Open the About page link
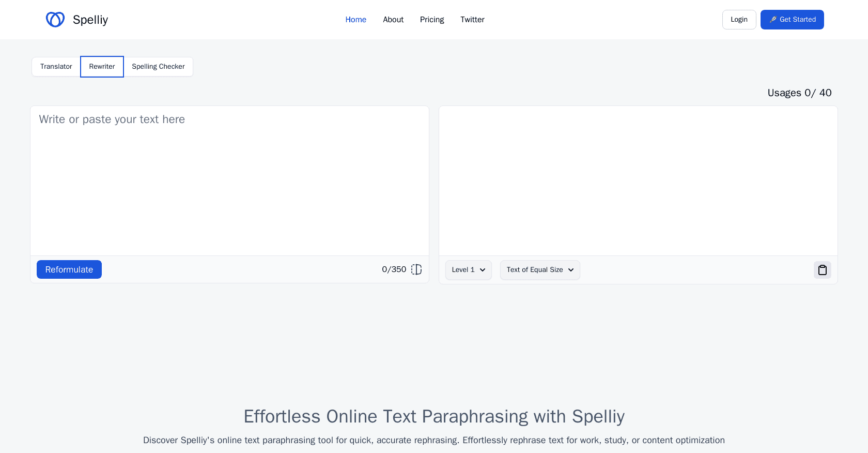Viewport: 868px width, 453px height. 393,20
